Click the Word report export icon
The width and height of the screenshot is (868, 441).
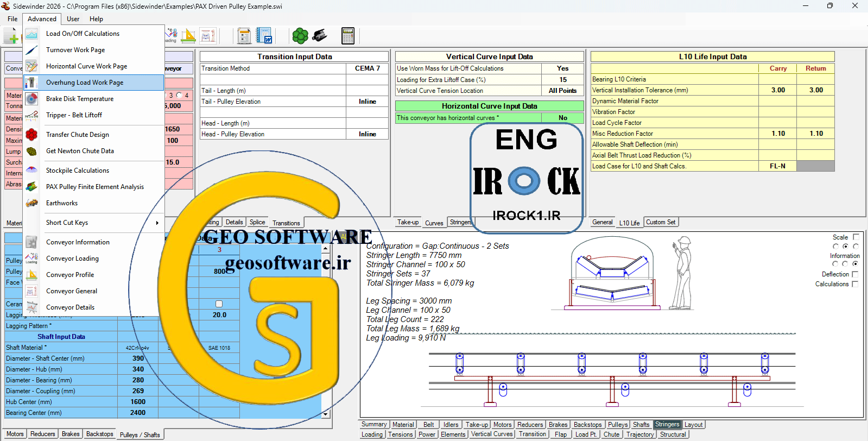point(264,36)
